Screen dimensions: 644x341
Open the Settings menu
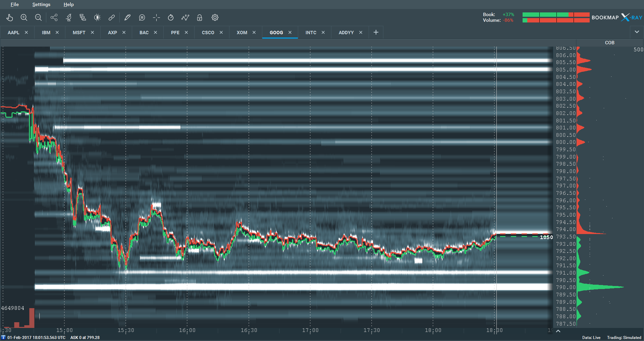tap(41, 4)
